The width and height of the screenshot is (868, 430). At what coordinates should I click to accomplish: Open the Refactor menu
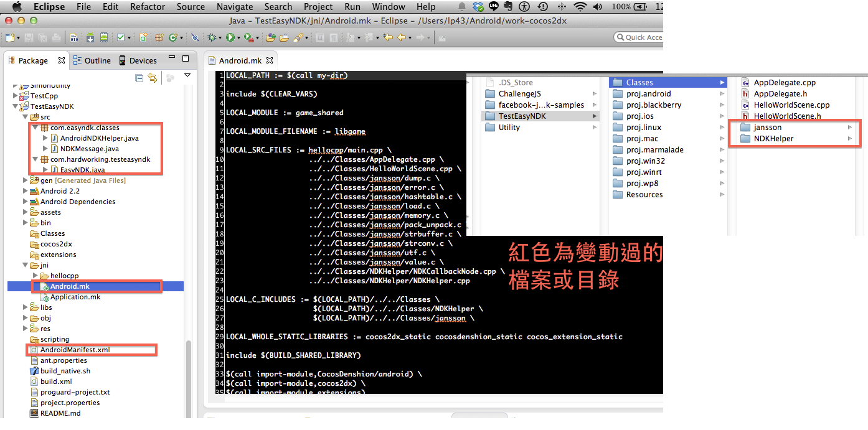148,7
